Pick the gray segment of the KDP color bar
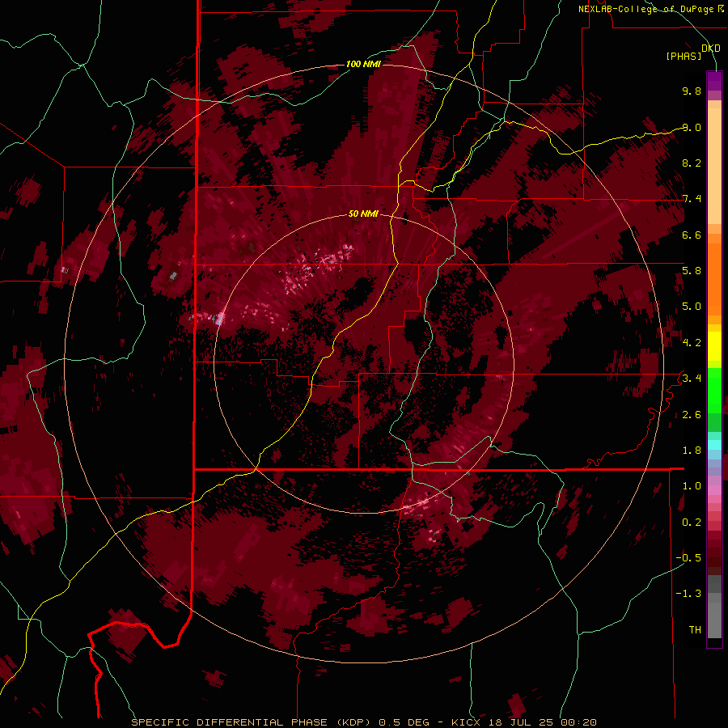This screenshot has height=728, width=728. [714, 607]
